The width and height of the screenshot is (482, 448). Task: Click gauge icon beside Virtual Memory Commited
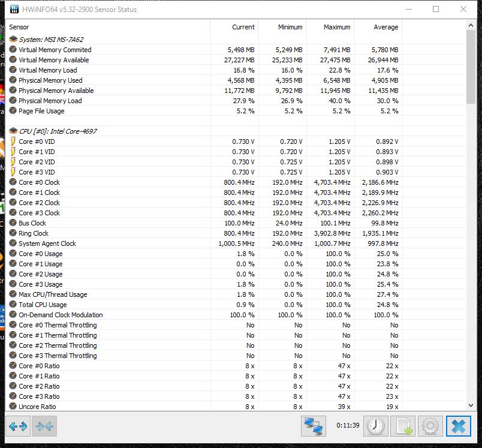(x=13, y=49)
